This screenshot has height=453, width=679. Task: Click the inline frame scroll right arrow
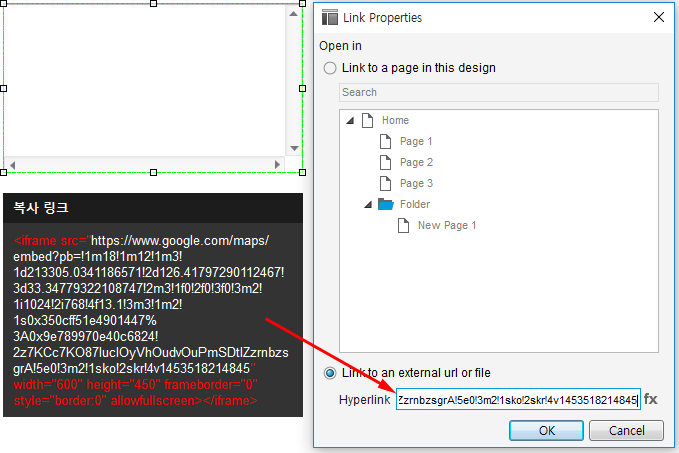click(277, 165)
